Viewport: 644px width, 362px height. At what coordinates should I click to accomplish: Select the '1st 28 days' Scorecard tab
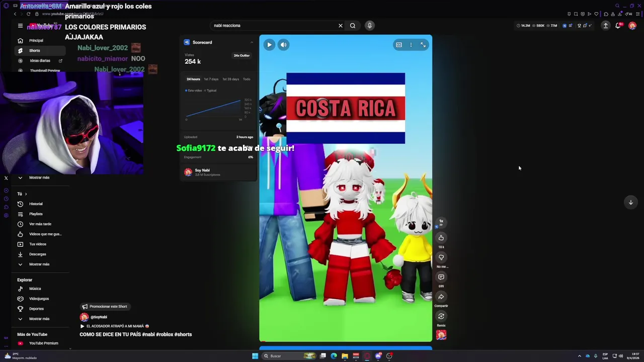coord(230,79)
